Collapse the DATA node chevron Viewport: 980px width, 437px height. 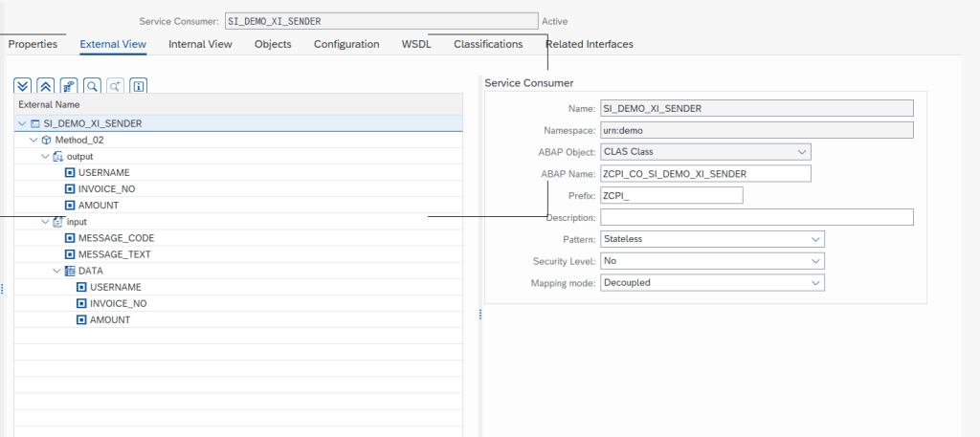56,271
